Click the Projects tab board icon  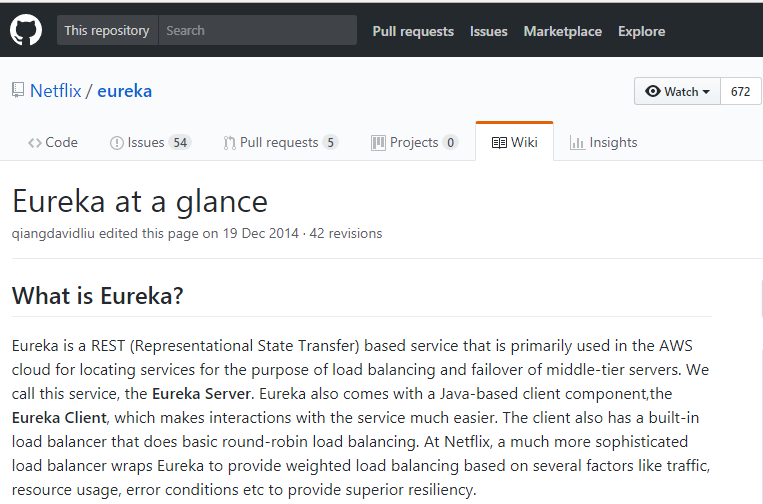tap(378, 143)
